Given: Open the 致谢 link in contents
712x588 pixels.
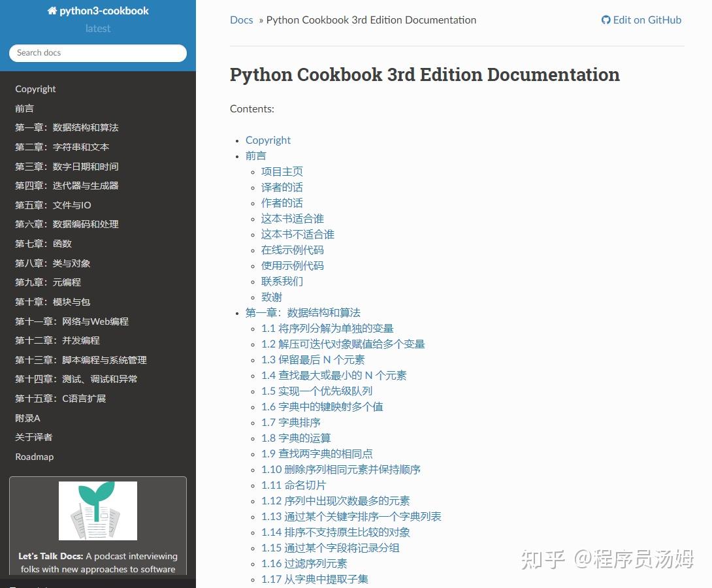Looking at the screenshot, I should (x=271, y=297).
